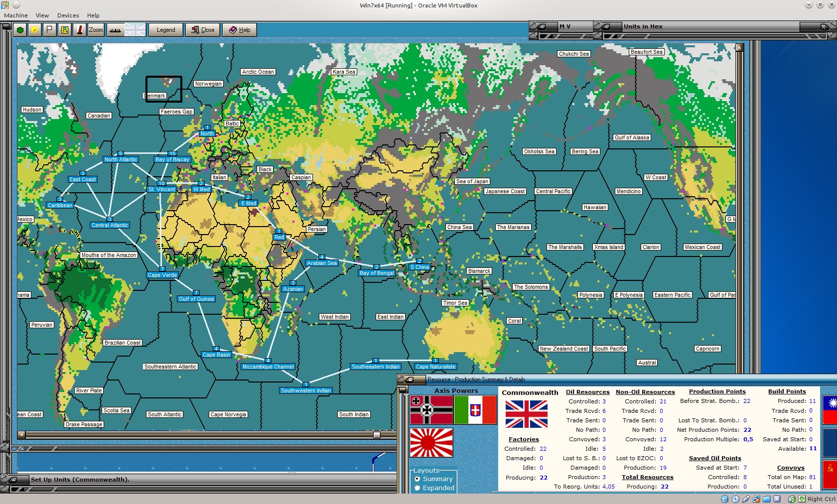This screenshot has height=504, width=837.
Task: Click the Factories heading
Action: (524, 439)
